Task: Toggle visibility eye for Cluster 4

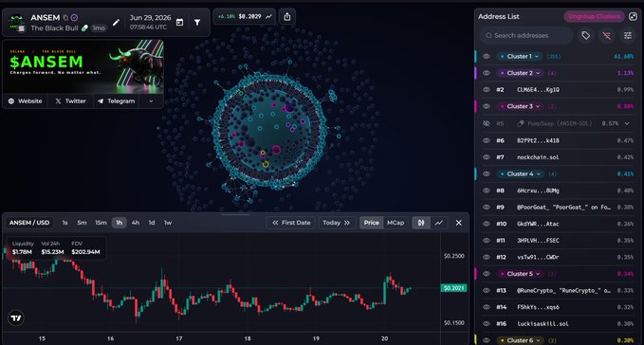Action: [x=487, y=174]
